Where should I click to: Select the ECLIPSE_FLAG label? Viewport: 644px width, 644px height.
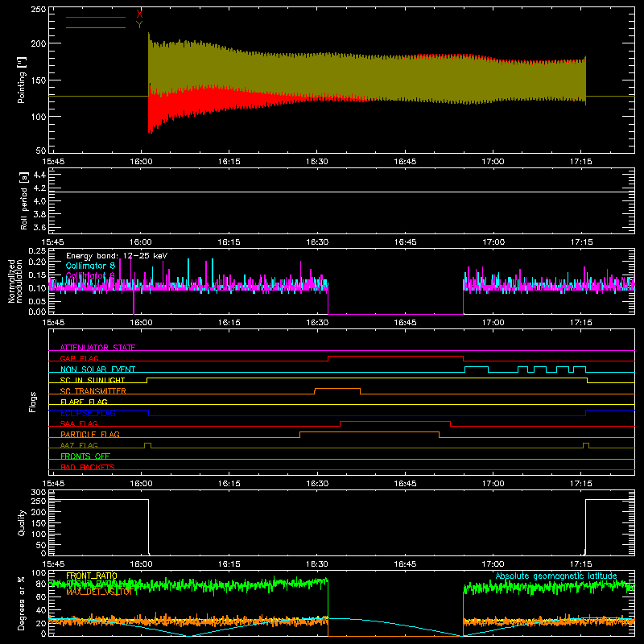(88, 413)
